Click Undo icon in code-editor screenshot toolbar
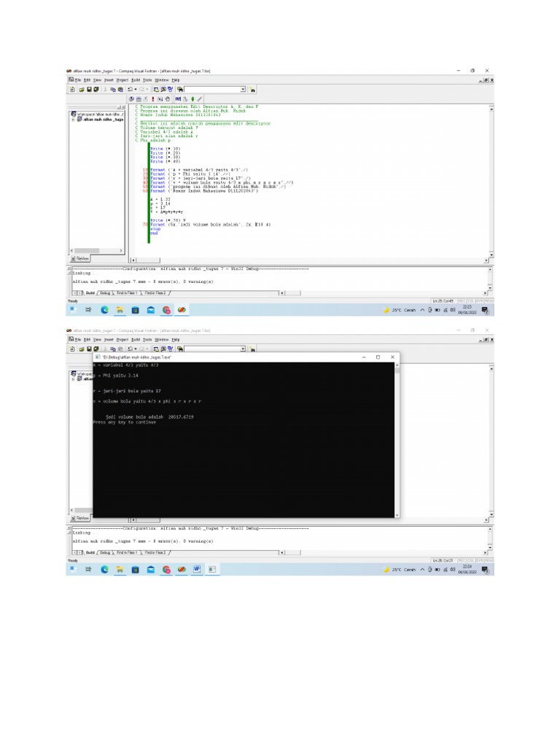This screenshot has width=560, height=747. coord(130,89)
